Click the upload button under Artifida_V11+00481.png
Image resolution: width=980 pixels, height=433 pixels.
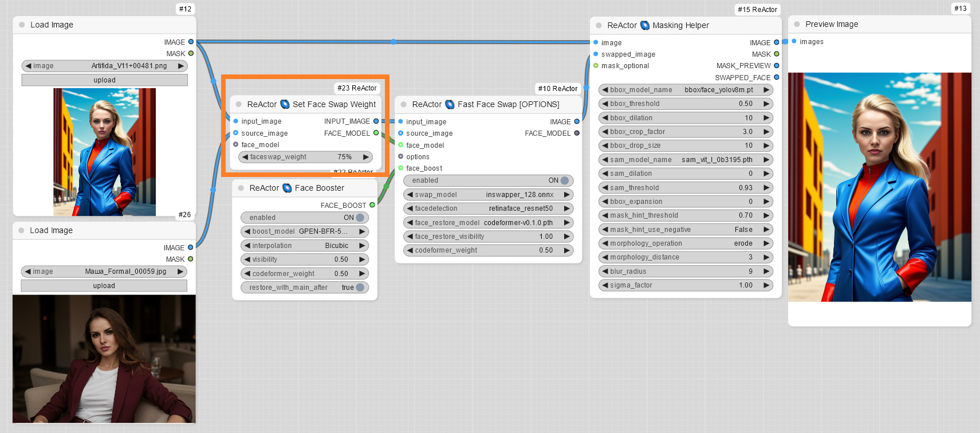tap(104, 80)
